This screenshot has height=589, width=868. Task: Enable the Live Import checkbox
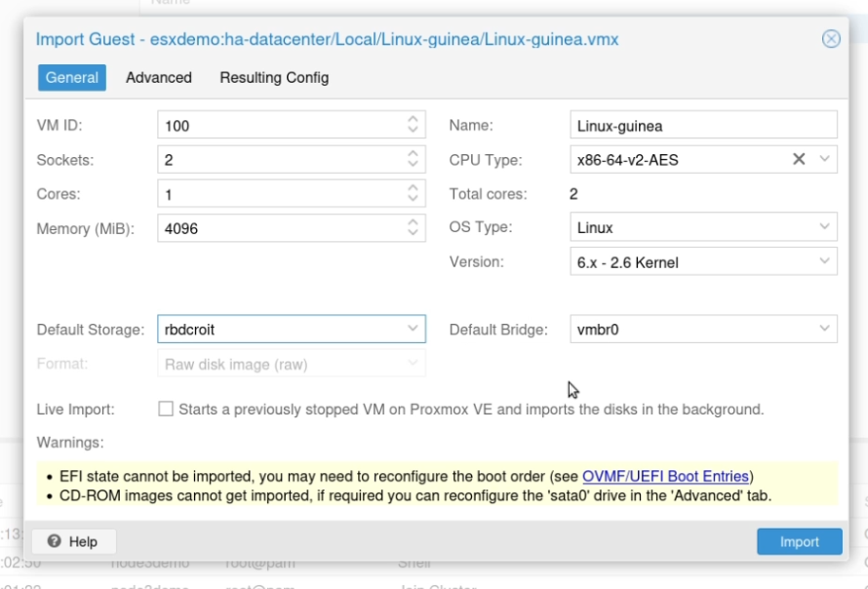(x=166, y=410)
